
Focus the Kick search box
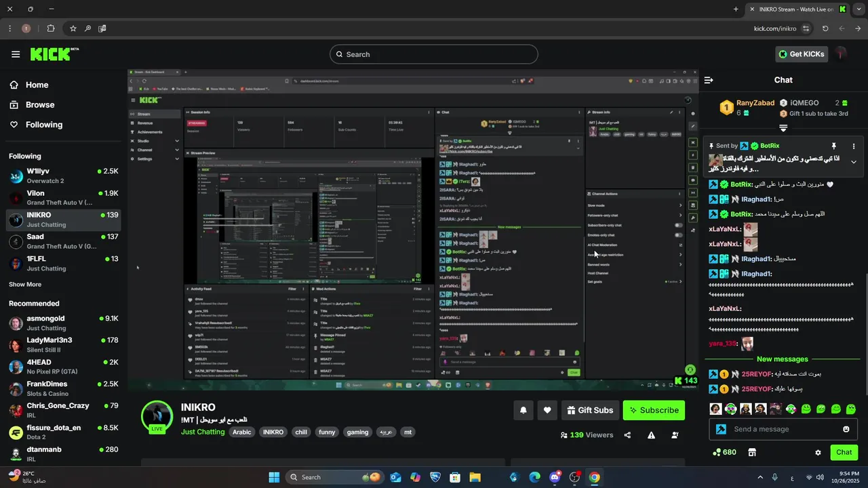(434, 54)
